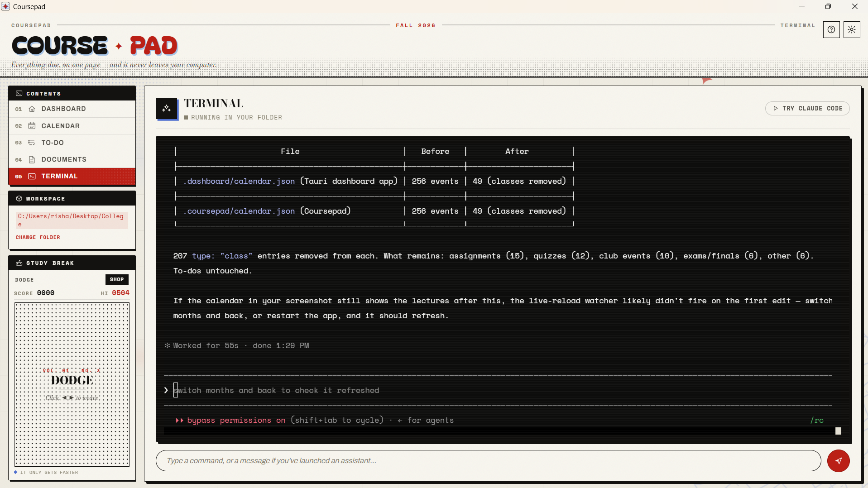Open the help question-mark icon
This screenshot has width=868, height=488.
point(831,30)
